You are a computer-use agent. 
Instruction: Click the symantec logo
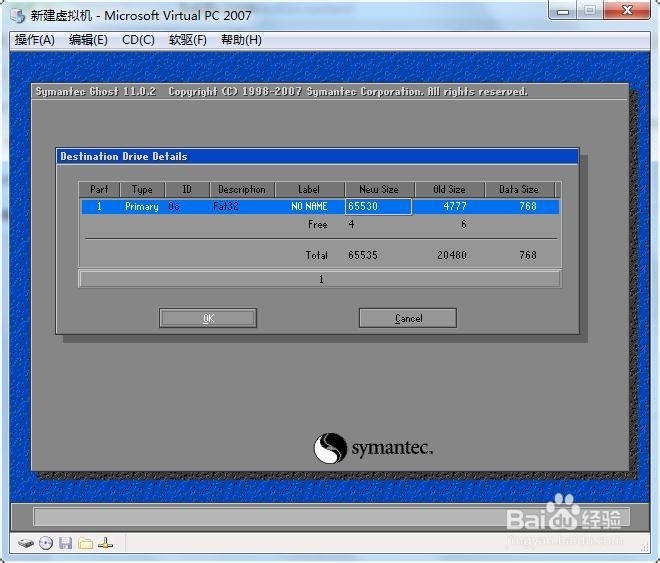pos(373,448)
